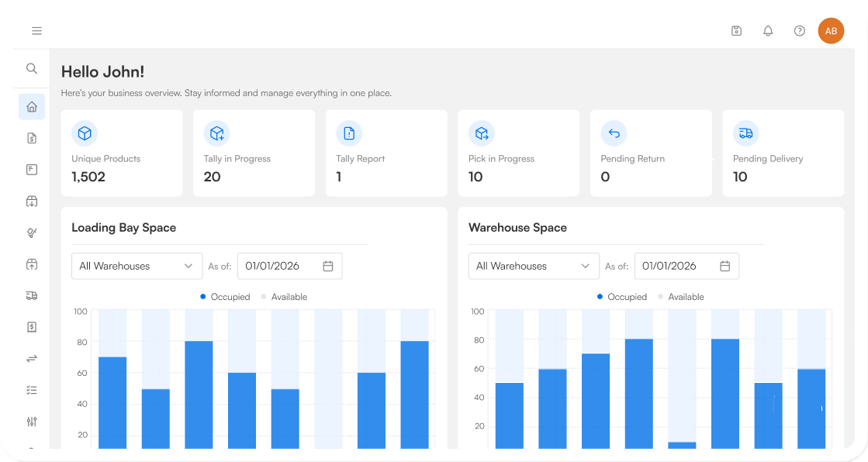
Task: Open the date picker for Loading Bay Space
Action: point(329,266)
